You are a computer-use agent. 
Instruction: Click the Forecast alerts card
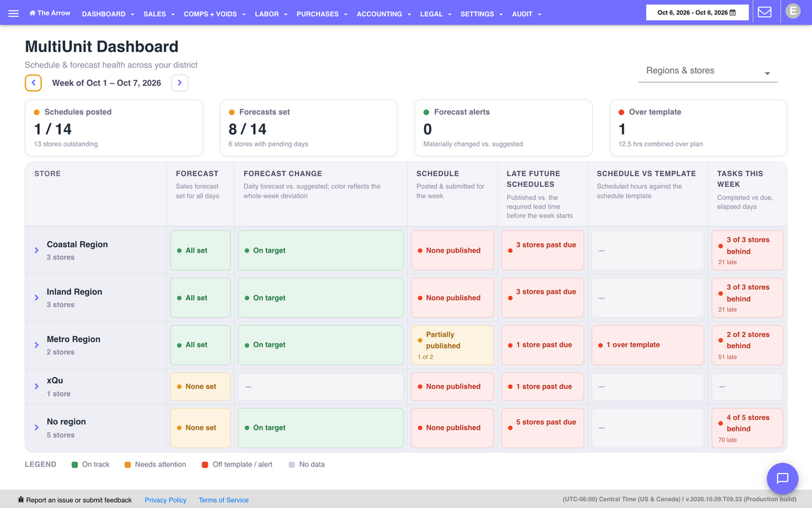(503, 128)
